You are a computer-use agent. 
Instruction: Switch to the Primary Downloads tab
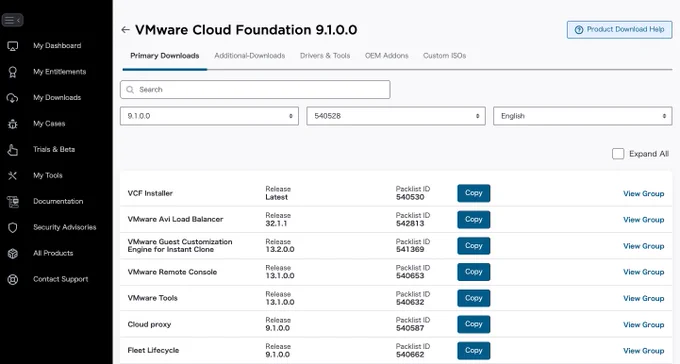click(164, 56)
